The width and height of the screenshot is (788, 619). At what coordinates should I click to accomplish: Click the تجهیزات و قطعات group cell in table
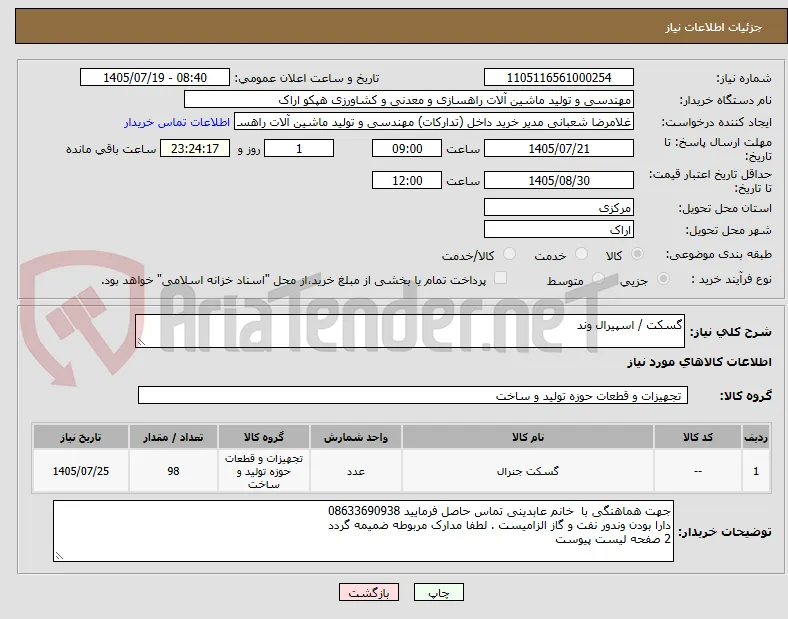pyautogui.click(x=264, y=471)
